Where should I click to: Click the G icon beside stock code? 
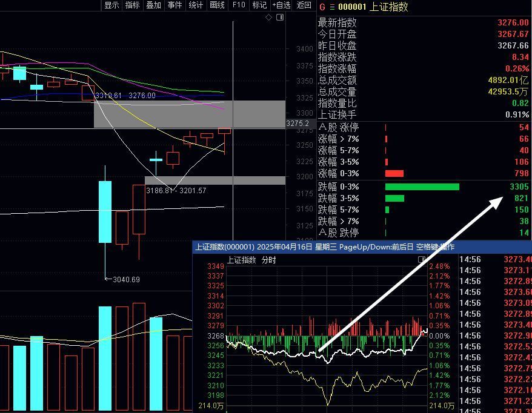point(322,7)
